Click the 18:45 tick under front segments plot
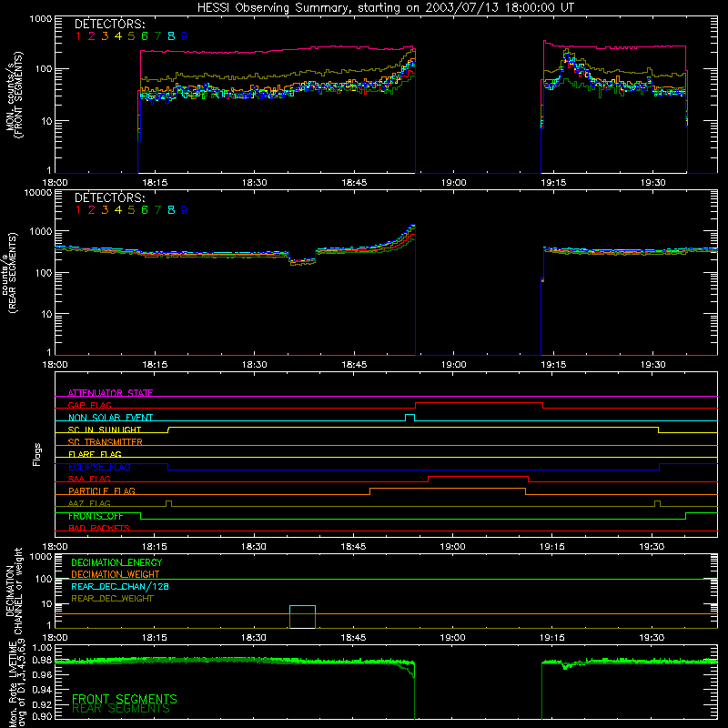The width and height of the screenshot is (728, 728). tap(354, 183)
